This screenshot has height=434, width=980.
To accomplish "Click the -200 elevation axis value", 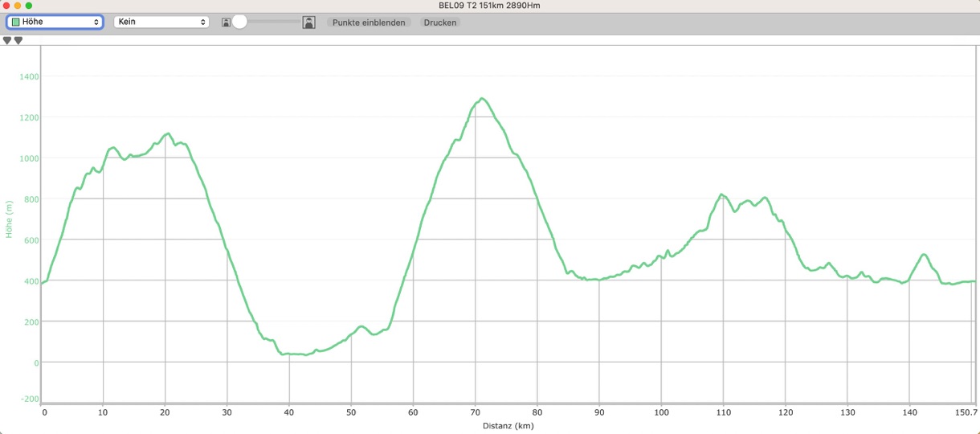I will coord(29,399).
